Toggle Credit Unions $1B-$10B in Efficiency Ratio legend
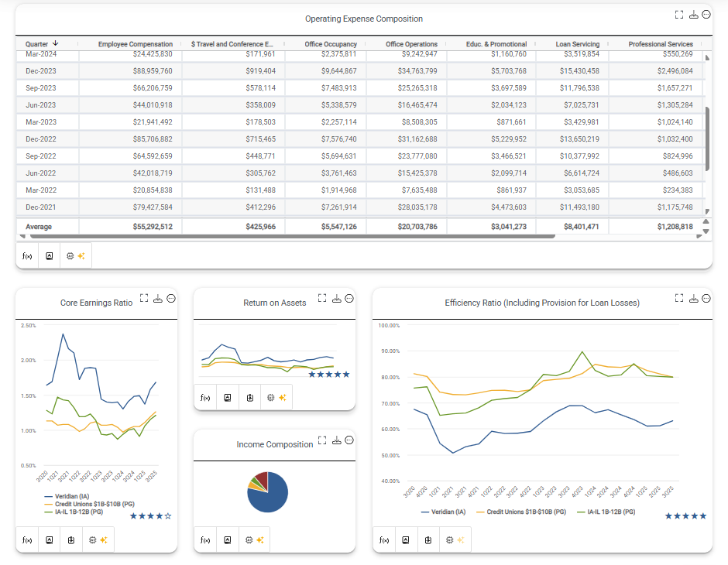 click(521, 512)
